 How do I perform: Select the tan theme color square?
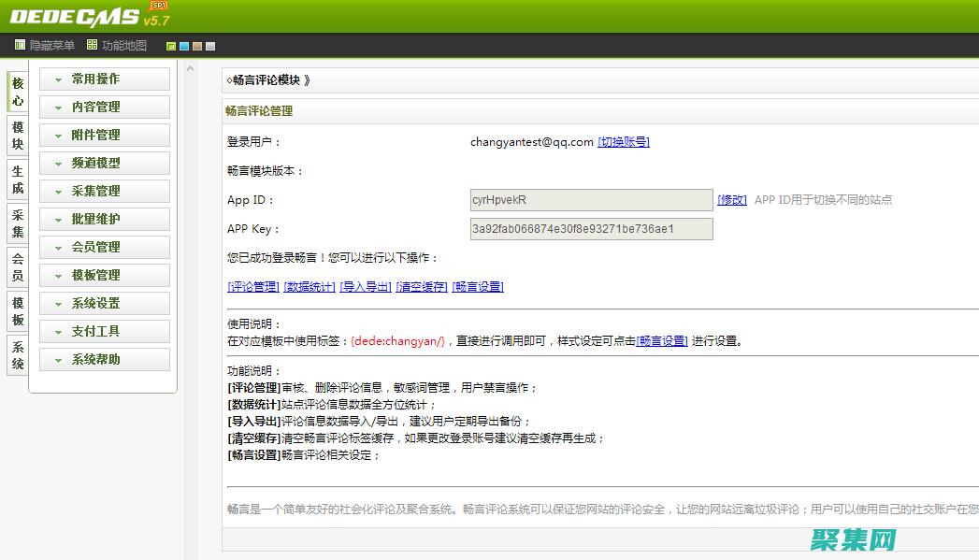pyautogui.click(x=197, y=46)
